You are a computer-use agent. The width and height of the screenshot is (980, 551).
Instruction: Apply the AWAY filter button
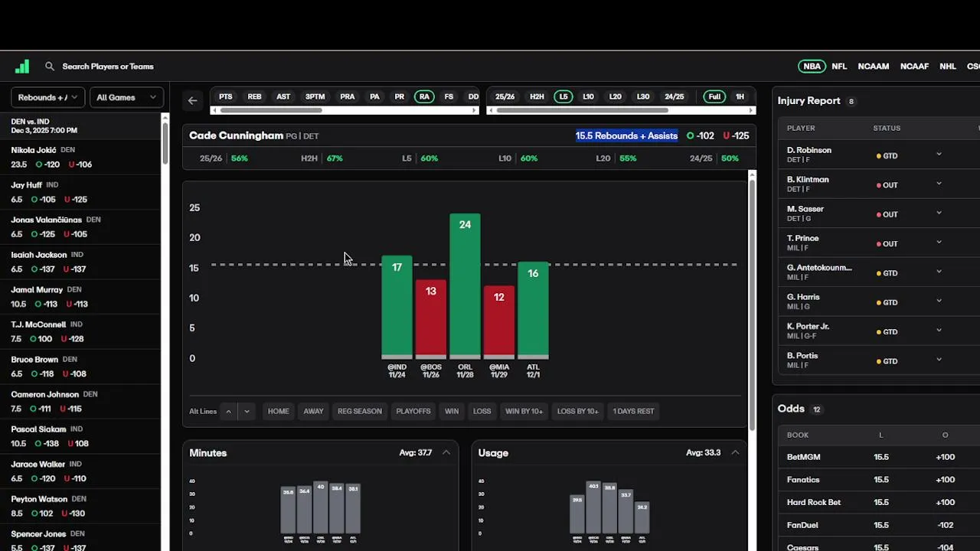[x=314, y=411]
